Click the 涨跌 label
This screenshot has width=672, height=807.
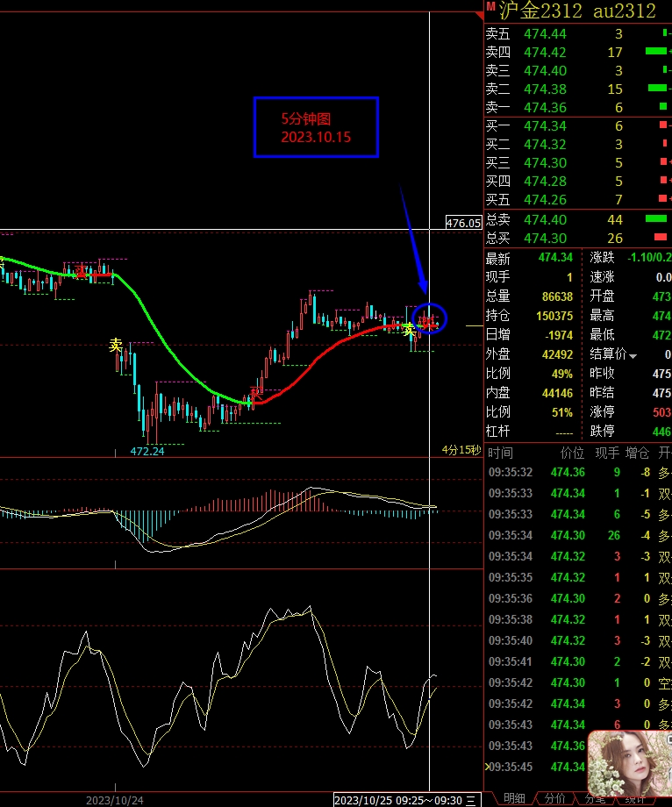602,257
